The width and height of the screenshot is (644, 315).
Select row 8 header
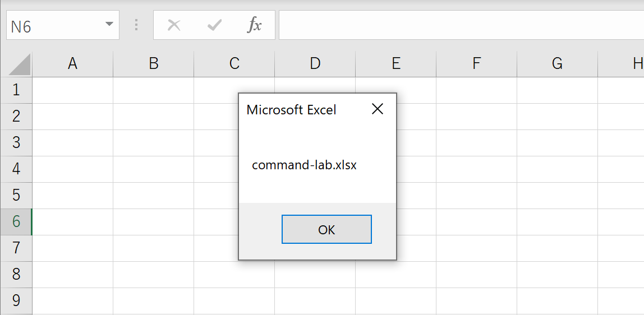16,275
